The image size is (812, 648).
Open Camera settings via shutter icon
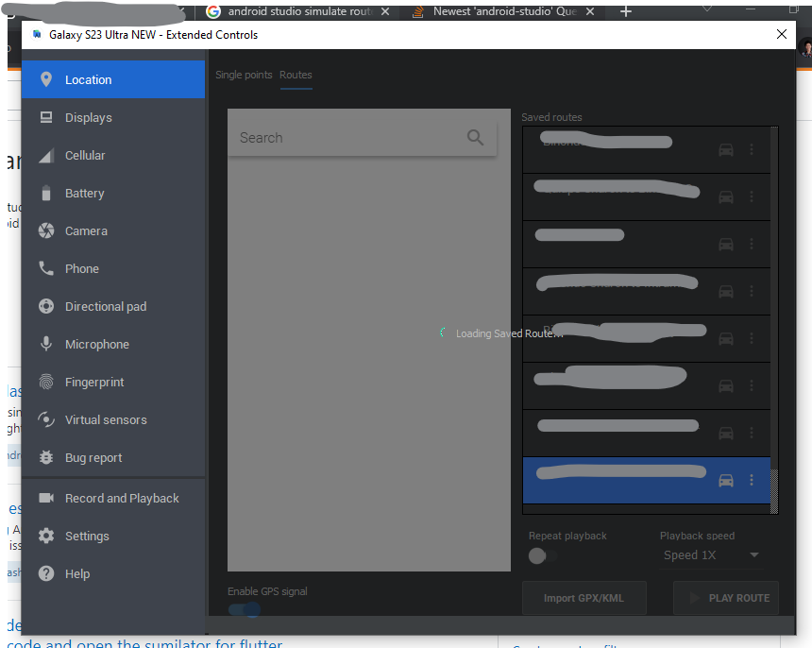[x=45, y=231]
